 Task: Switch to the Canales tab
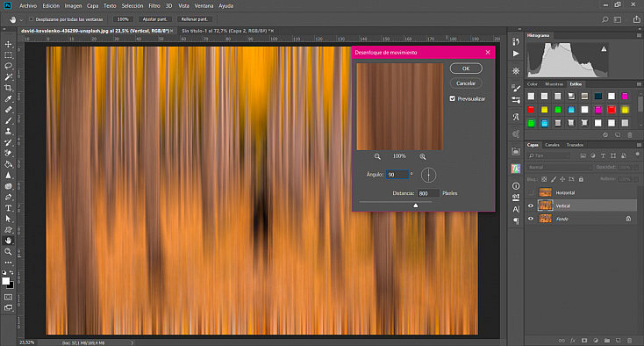pos(552,145)
